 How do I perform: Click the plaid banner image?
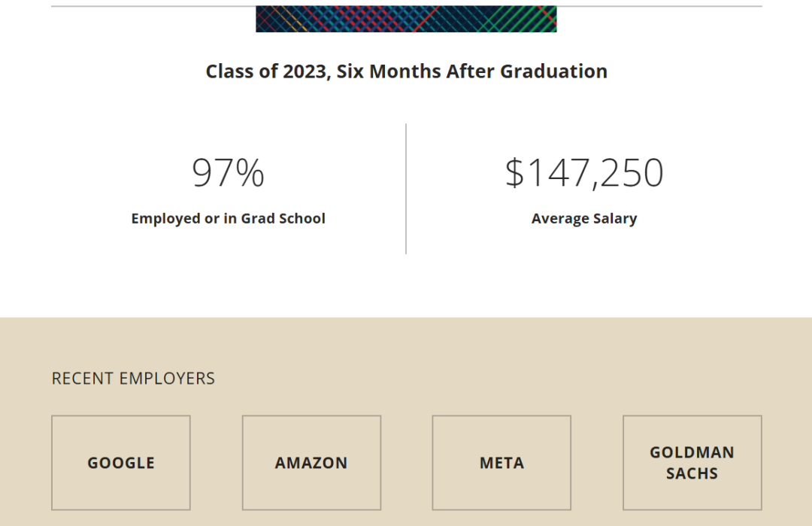coord(406,19)
